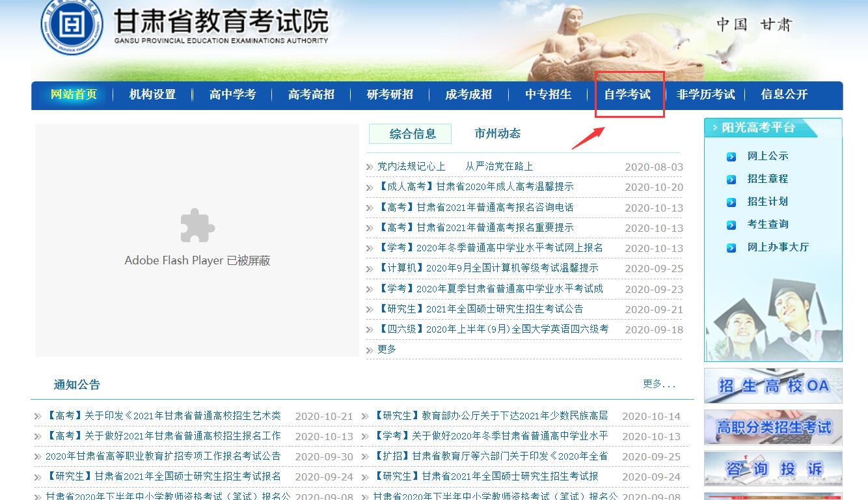Click arrow icon beside 网上公示

[x=731, y=157]
